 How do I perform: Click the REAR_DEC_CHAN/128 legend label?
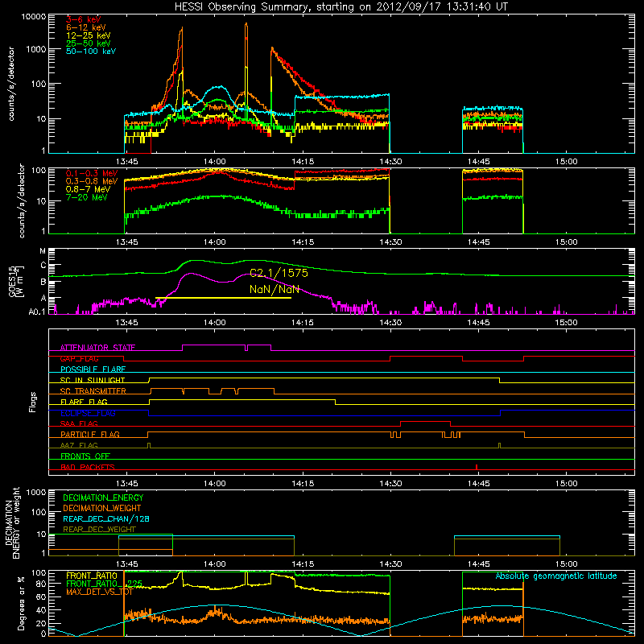click(106, 518)
